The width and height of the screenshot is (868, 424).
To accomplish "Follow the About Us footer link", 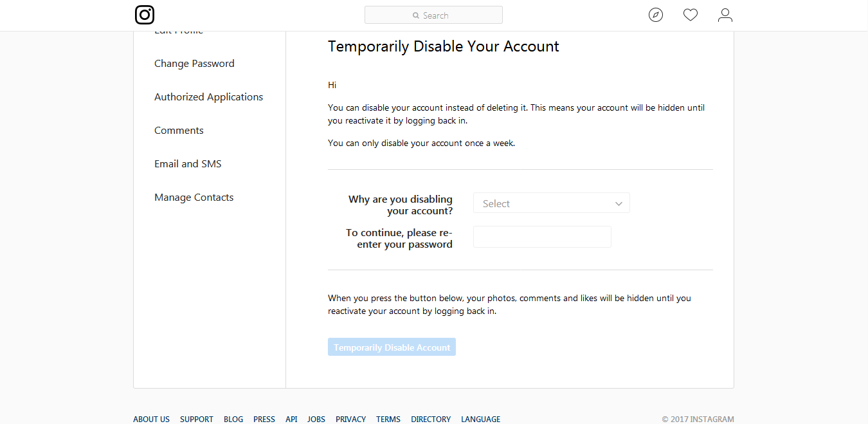I will click(151, 419).
